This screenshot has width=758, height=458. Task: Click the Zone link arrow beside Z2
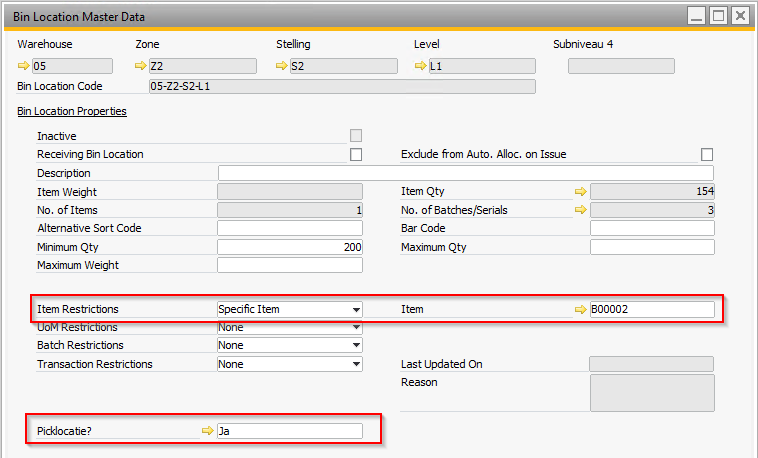coord(141,67)
